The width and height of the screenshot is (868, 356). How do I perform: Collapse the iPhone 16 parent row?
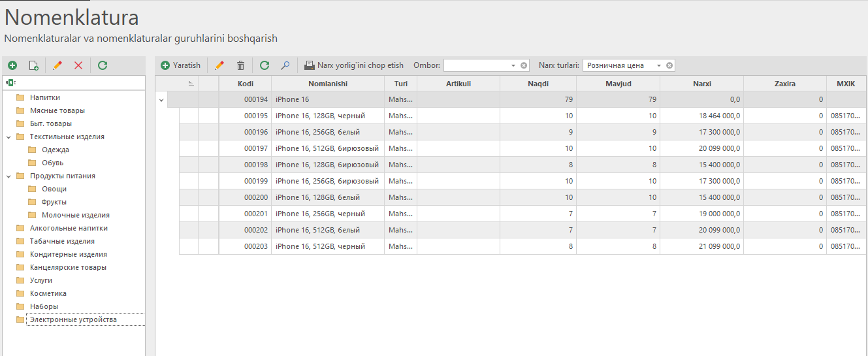(x=161, y=99)
